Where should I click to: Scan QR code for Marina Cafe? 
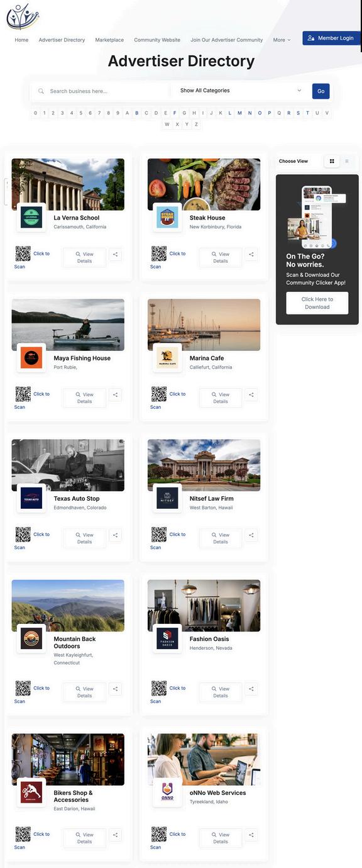pos(159,394)
